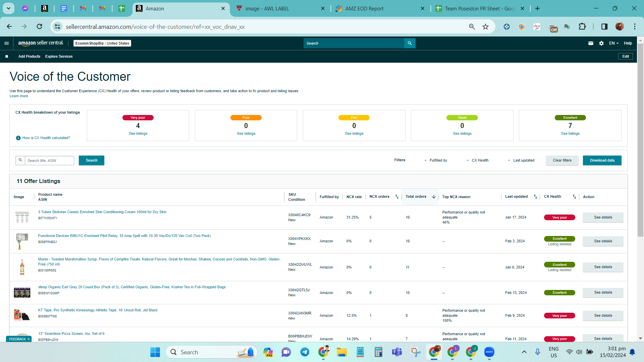This screenshot has height=362, width=644.
Task: Show hidden system tray icons chevron
Action: coord(524,352)
